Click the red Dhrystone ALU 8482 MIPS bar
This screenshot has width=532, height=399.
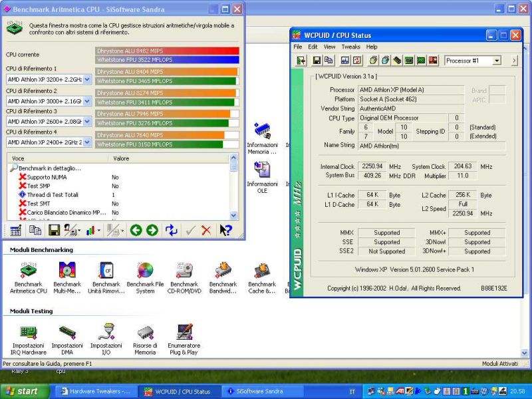pyautogui.click(x=167, y=51)
